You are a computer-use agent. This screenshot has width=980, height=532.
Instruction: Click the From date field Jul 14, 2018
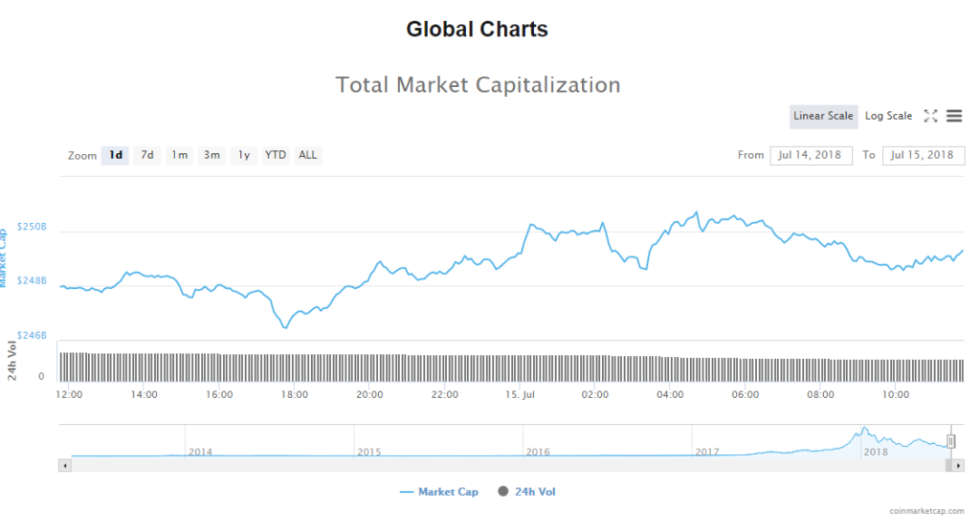click(x=811, y=155)
